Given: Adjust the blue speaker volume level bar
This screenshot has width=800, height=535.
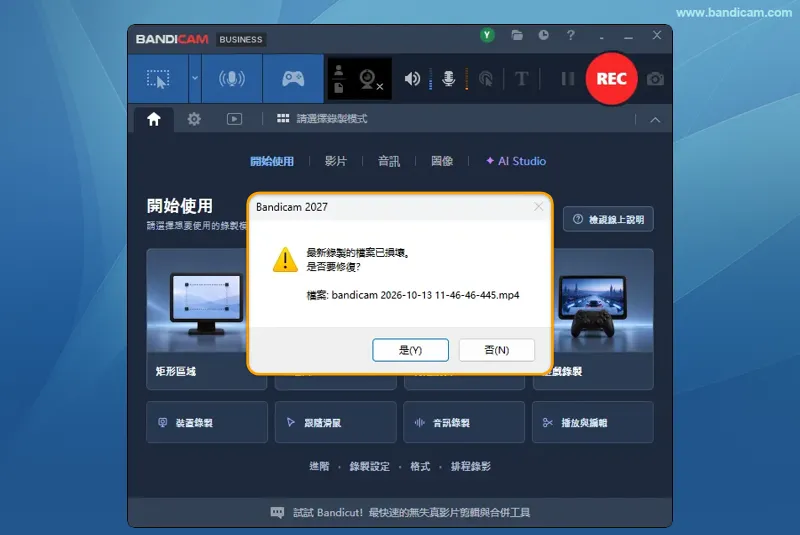Looking at the screenshot, I should (x=431, y=79).
